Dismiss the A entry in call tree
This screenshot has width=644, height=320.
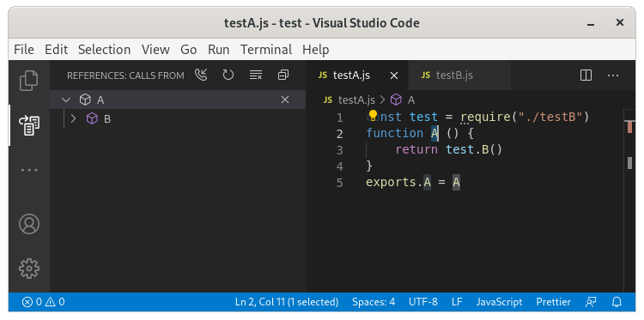pyautogui.click(x=284, y=100)
